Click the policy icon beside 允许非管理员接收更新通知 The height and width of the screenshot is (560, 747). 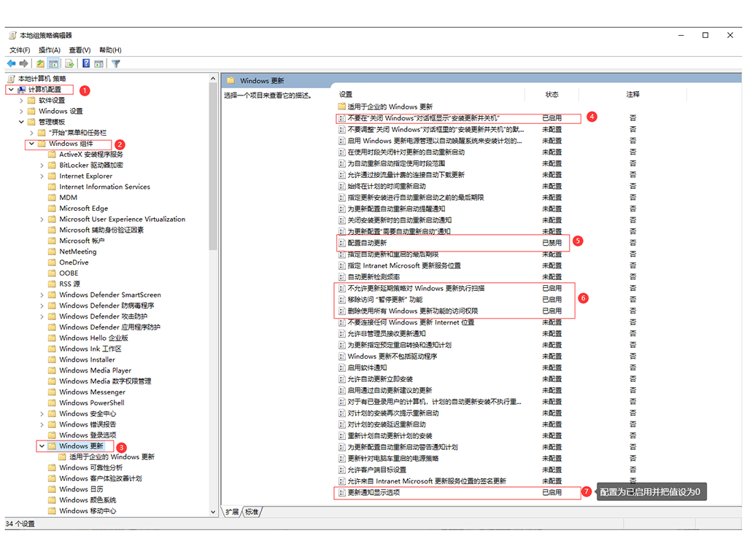pyautogui.click(x=341, y=333)
